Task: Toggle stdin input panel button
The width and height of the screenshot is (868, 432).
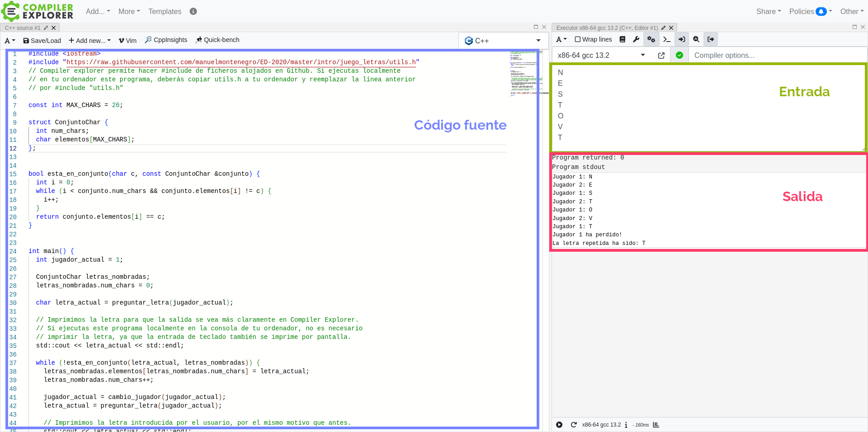Action: [x=682, y=39]
